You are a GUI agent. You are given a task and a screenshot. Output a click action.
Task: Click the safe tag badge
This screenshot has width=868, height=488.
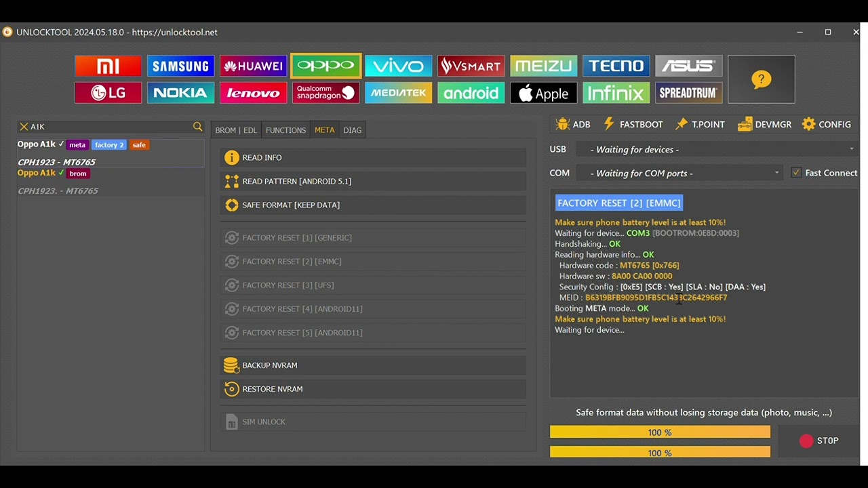(x=139, y=145)
